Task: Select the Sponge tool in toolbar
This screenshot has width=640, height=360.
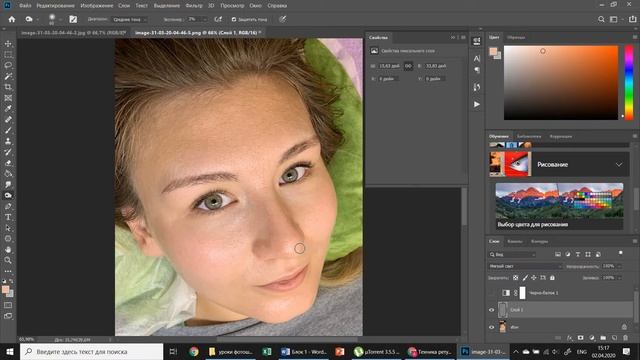Action: (8, 196)
